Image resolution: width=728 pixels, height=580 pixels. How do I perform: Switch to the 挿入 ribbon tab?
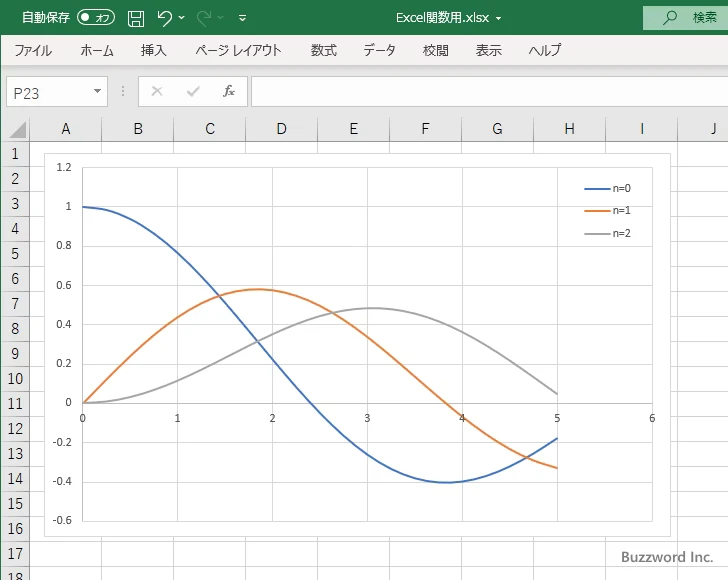point(154,50)
